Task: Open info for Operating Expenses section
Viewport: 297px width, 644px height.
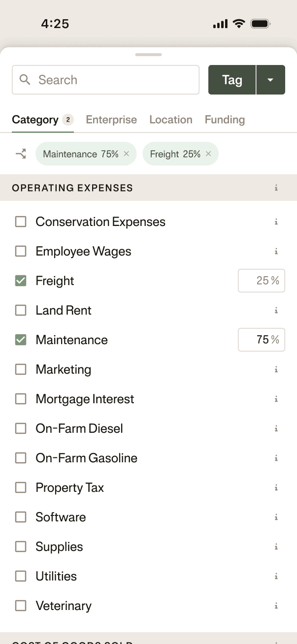Action: (276, 188)
